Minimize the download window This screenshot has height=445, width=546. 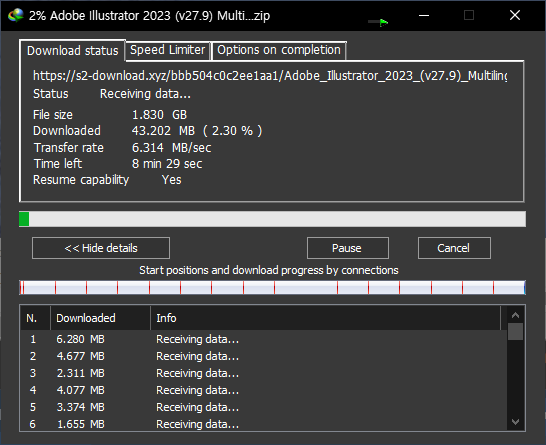pos(424,15)
